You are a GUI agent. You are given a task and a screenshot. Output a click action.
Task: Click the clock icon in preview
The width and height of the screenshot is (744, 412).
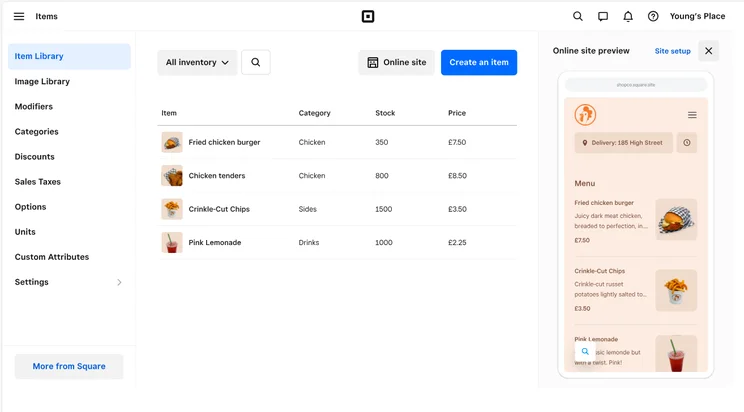point(687,142)
